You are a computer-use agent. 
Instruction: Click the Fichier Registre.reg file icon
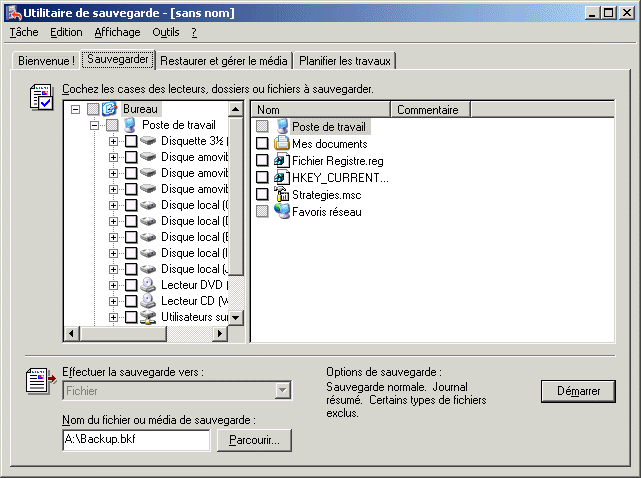(x=281, y=161)
